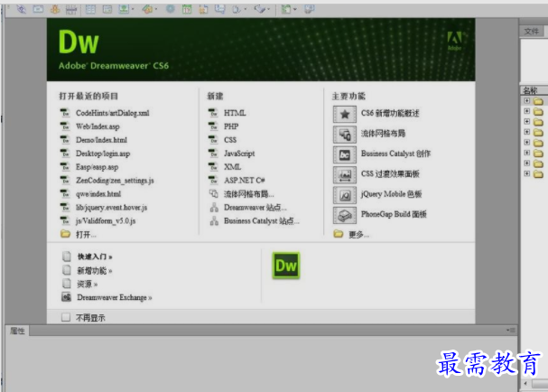Open the 新增功能 » link

[x=94, y=271]
